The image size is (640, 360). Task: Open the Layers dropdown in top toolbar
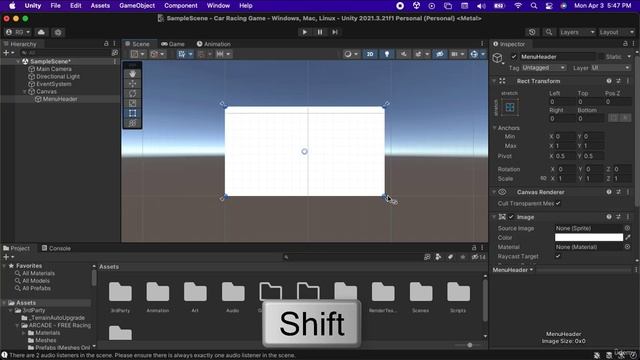[x=577, y=32]
